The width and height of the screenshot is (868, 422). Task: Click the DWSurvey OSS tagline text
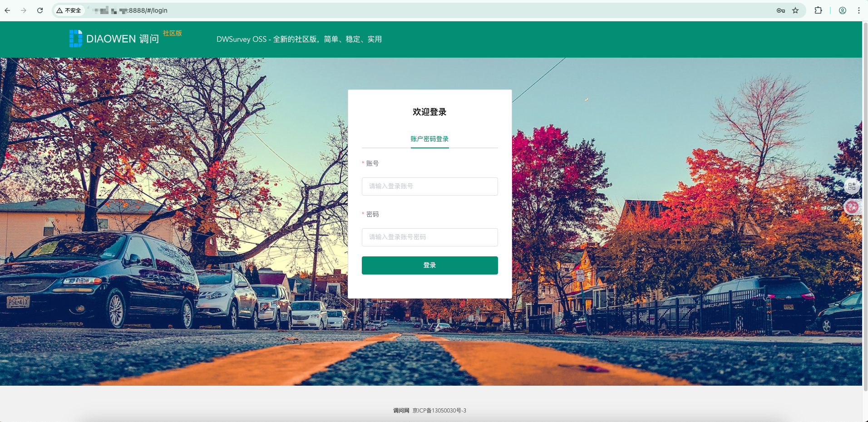[x=299, y=39]
